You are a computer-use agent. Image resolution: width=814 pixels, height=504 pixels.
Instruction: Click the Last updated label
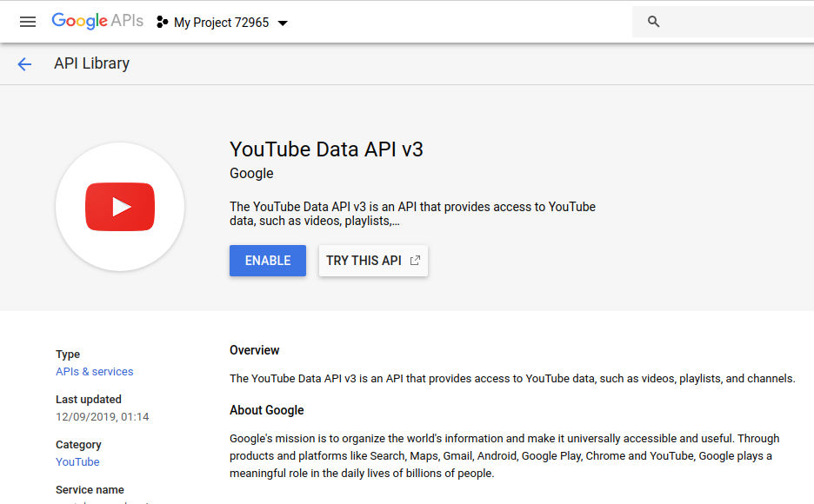(x=88, y=399)
